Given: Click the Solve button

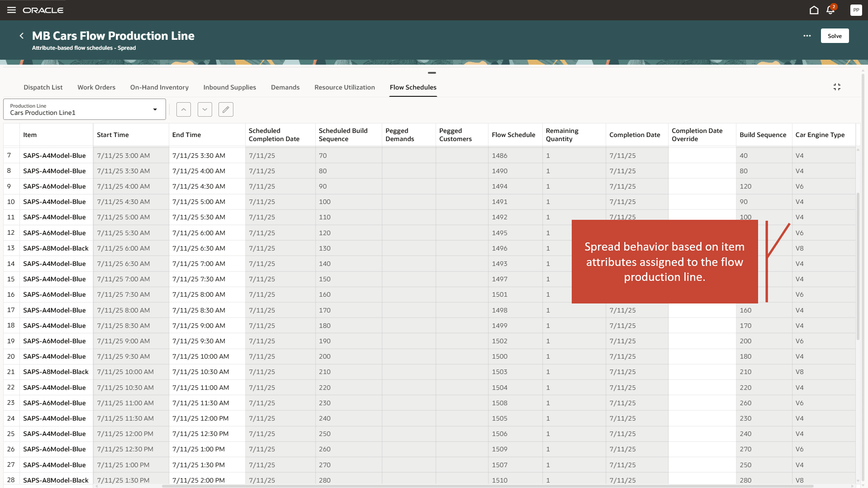Looking at the screenshot, I should [x=835, y=36].
